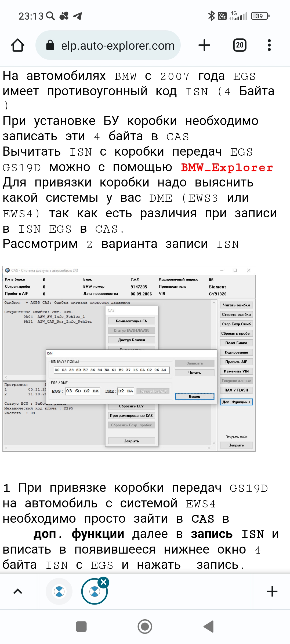Click the 'Доп. Функции >' button in screenshot

pos(236,402)
